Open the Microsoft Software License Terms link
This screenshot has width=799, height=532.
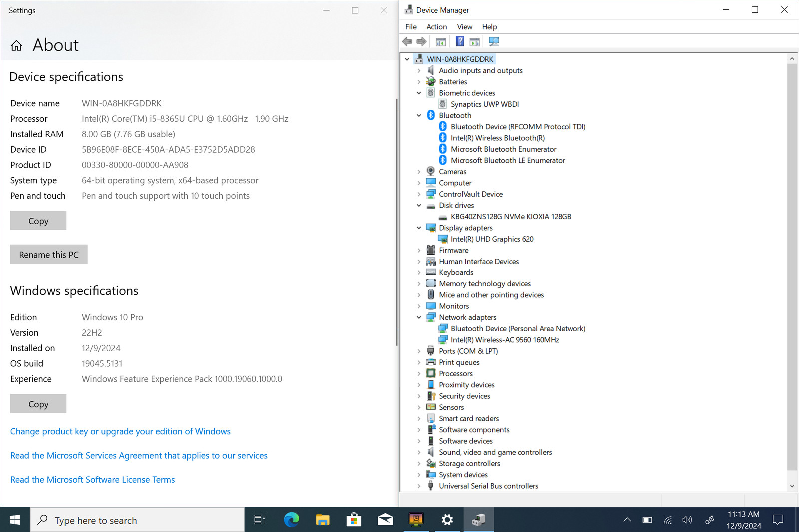coord(93,479)
